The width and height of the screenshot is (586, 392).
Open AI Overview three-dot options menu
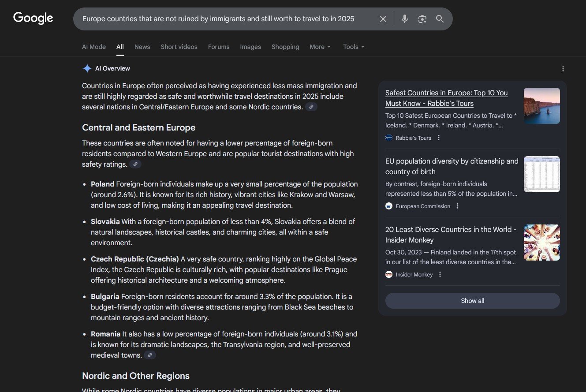click(x=563, y=69)
